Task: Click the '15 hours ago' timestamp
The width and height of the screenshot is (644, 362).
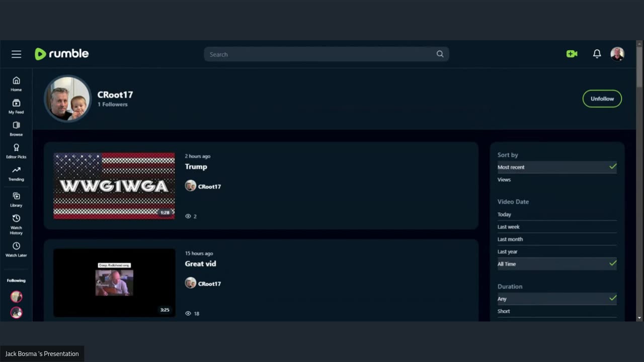Action: 199,253
